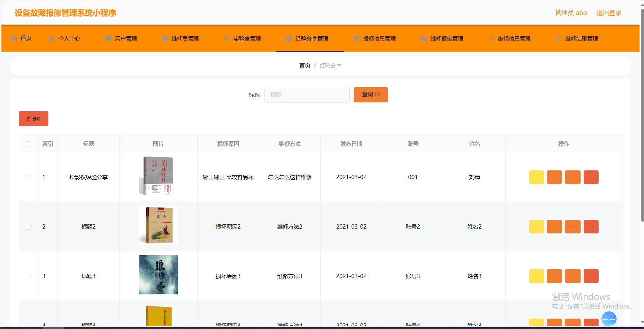Viewport: 644px width, 329px height.
Task: Click the 哪里哪里 比较容易坏 cell
Action: 228,177
